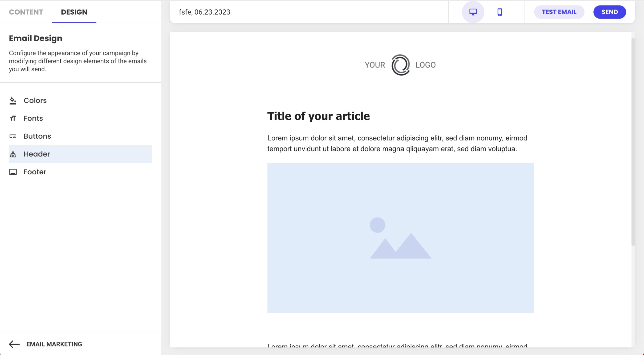Click the TEST EMAIL button

[559, 12]
